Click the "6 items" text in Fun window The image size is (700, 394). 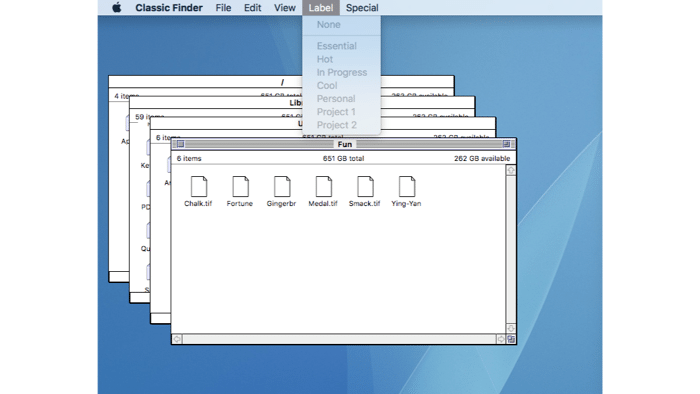coord(189,158)
